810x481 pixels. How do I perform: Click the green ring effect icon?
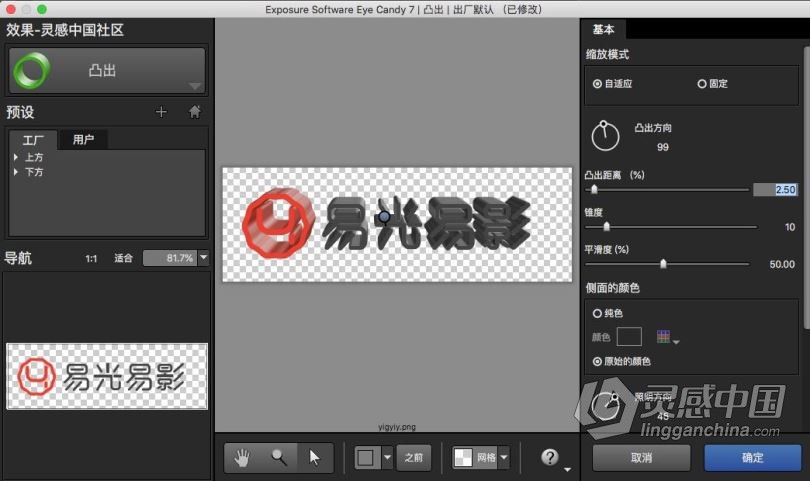tap(32, 71)
